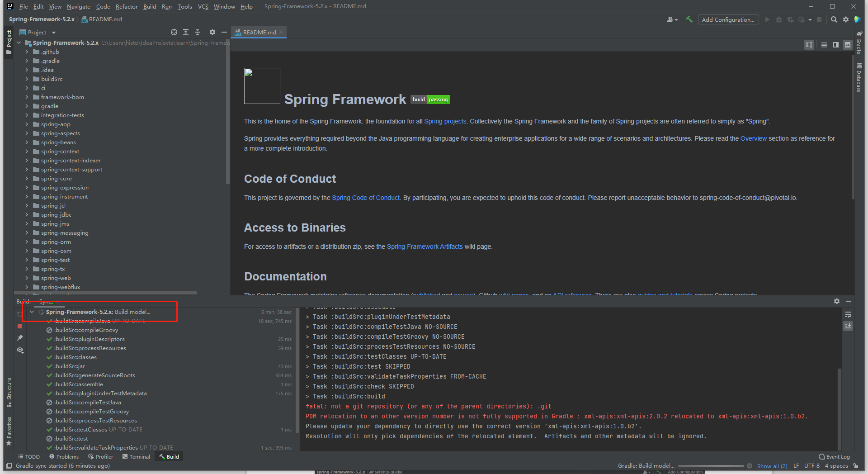Open the Tools menu

(184, 6)
